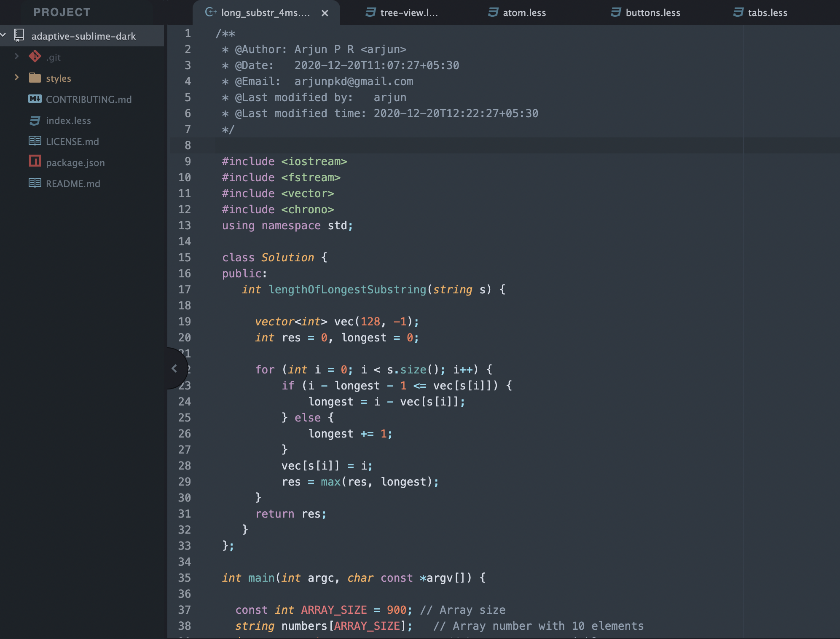Collapse the tree view with the left arrow handle
Image resolution: width=840 pixels, height=639 pixels.
(174, 368)
